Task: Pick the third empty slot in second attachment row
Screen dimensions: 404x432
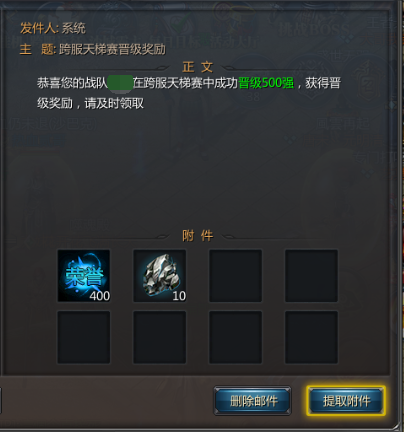Action: click(235, 337)
